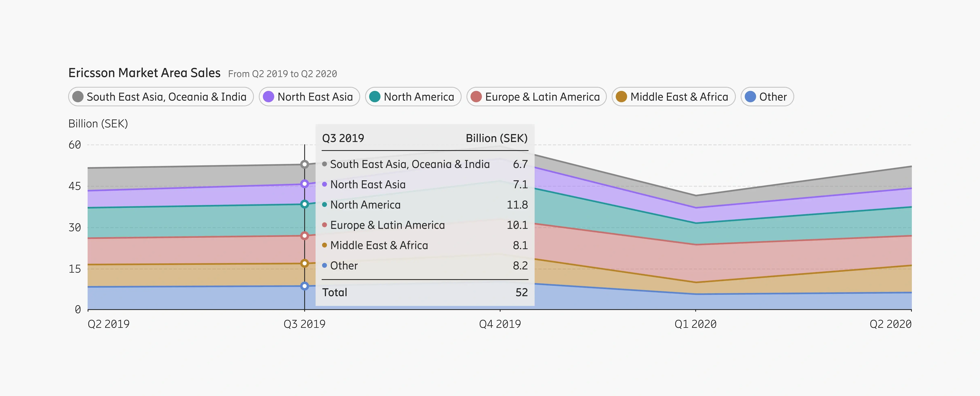This screenshot has width=980, height=396.
Task: Click the teal North America data marker
Action: pos(304,204)
